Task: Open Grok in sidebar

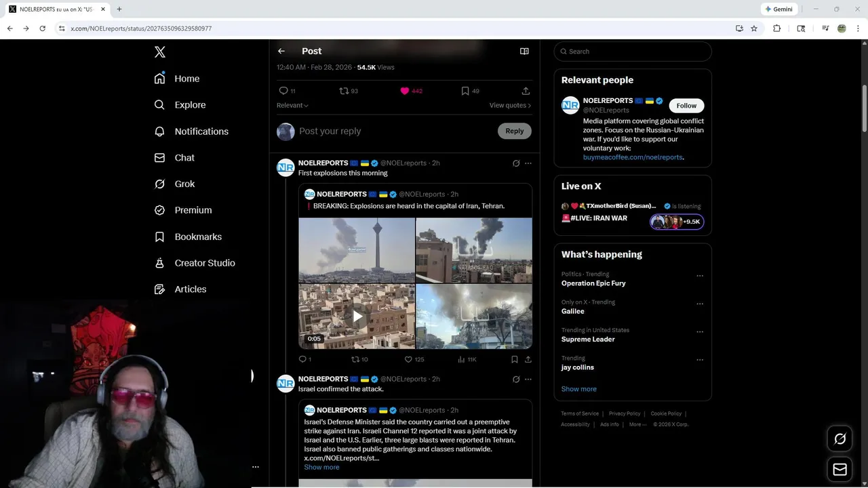Action: point(174,184)
